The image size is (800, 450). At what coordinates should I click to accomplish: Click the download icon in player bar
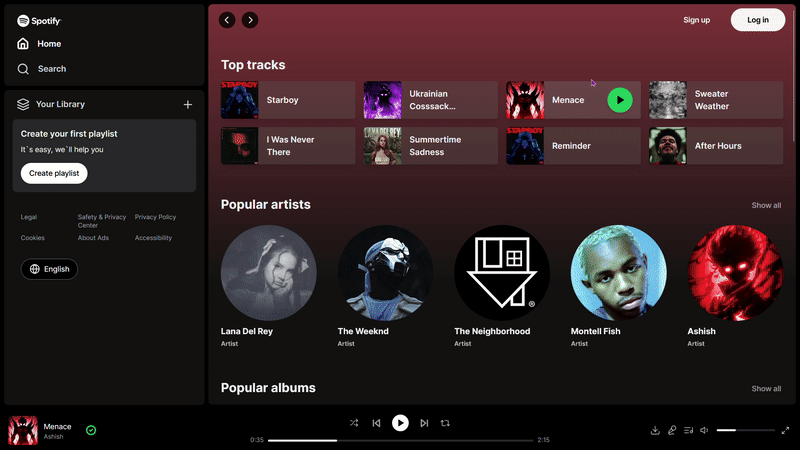tap(655, 430)
